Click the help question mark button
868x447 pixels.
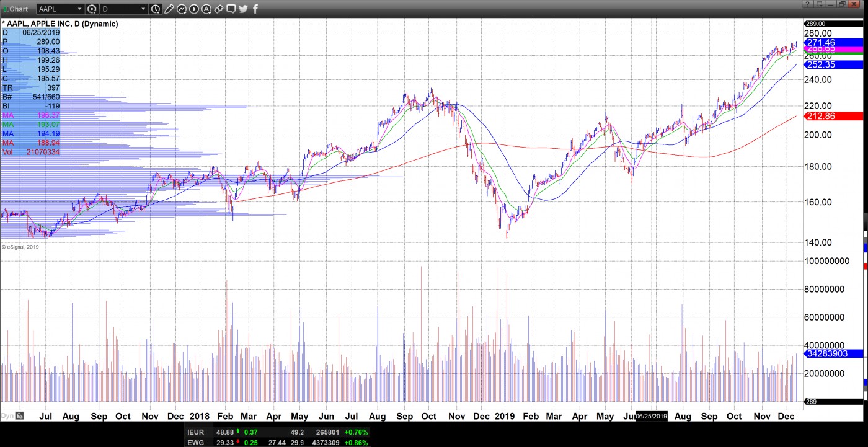pos(807,4)
